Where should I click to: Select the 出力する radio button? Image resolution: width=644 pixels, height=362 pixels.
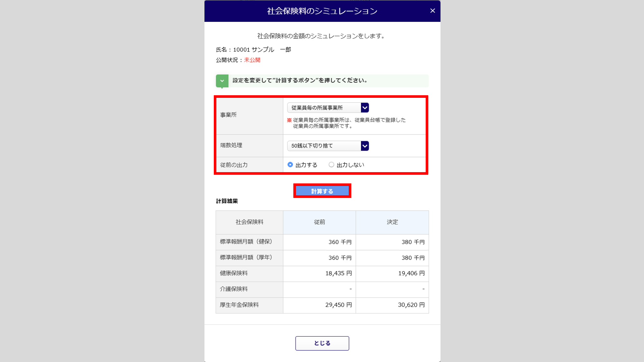[x=290, y=165]
